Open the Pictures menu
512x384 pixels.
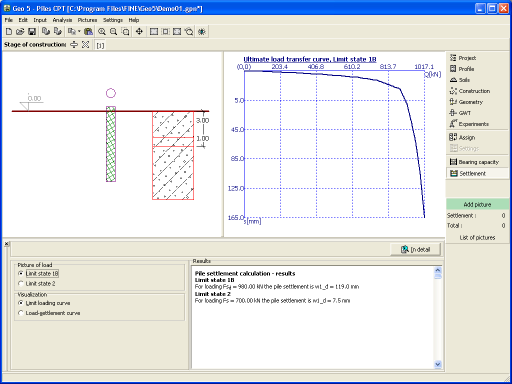87,20
